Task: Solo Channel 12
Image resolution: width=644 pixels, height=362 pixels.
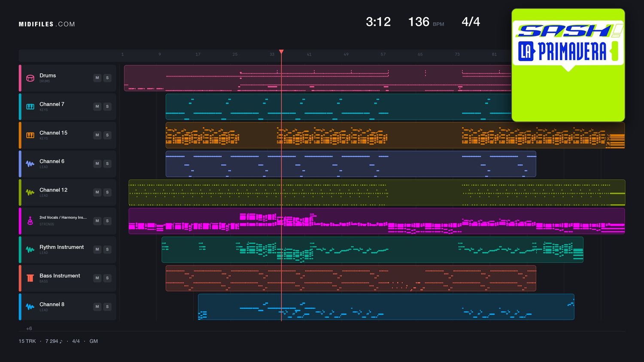Action: tap(107, 192)
